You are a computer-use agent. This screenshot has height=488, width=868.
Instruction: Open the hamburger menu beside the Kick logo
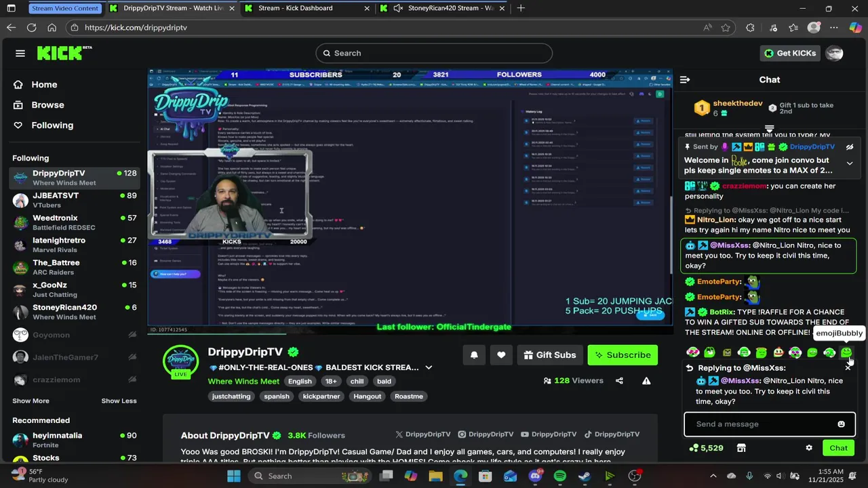20,54
